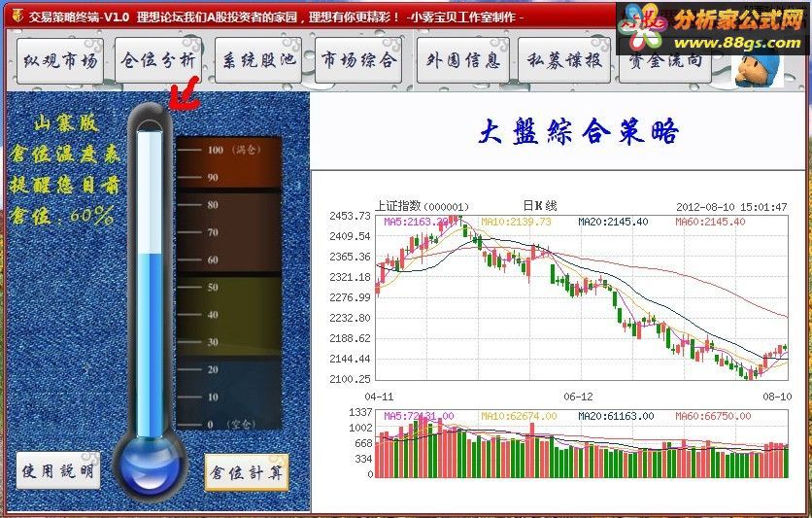The image size is (812, 518).
Task: Click the 2276.99 price axis label
Action: click(350, 297)
